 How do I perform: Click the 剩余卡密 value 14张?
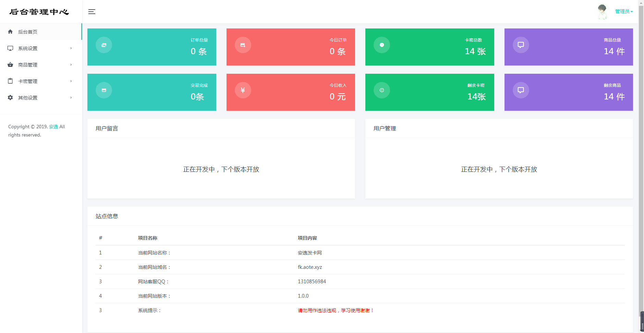pos(477,97)
